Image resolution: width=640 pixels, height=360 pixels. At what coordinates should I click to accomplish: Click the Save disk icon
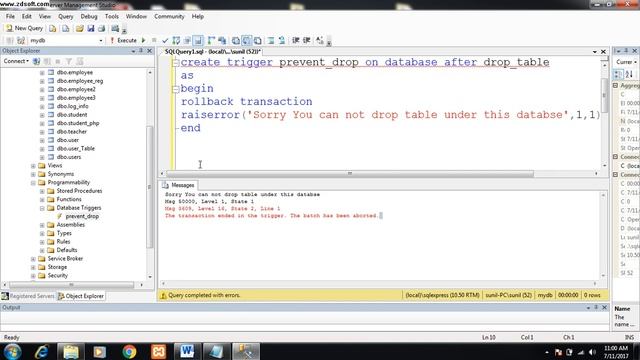tap(91, 28)
